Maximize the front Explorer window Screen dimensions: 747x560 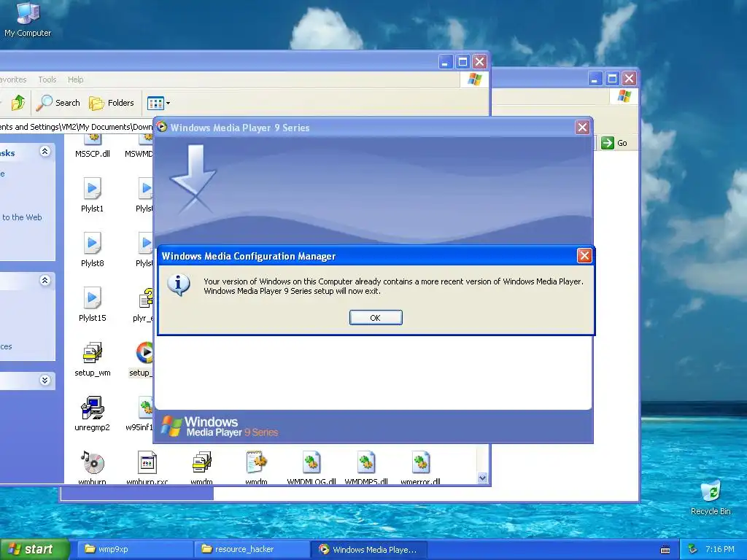[462, 62]
